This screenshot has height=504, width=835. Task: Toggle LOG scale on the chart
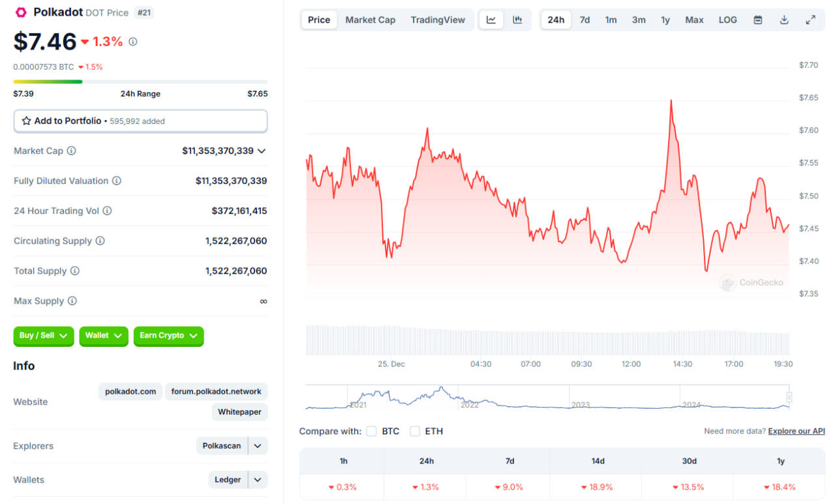[x=728, y=20]
